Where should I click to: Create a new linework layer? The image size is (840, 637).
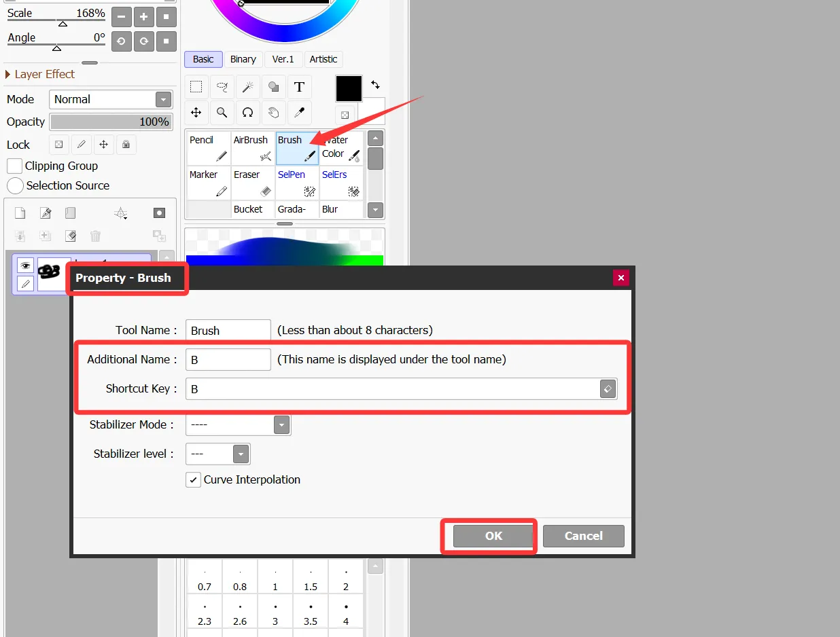tap(46, 213)
